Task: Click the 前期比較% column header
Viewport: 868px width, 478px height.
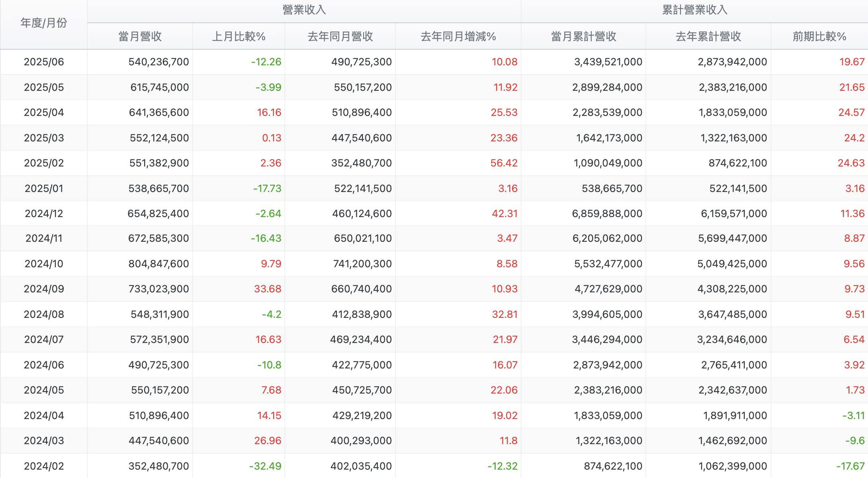Action: click(x=819, y=37)
